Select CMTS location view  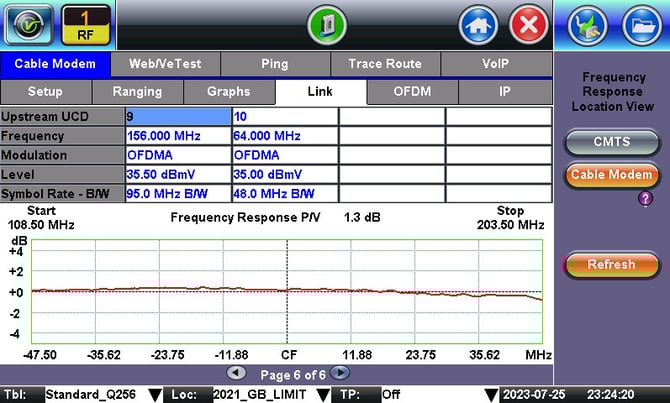611,143
